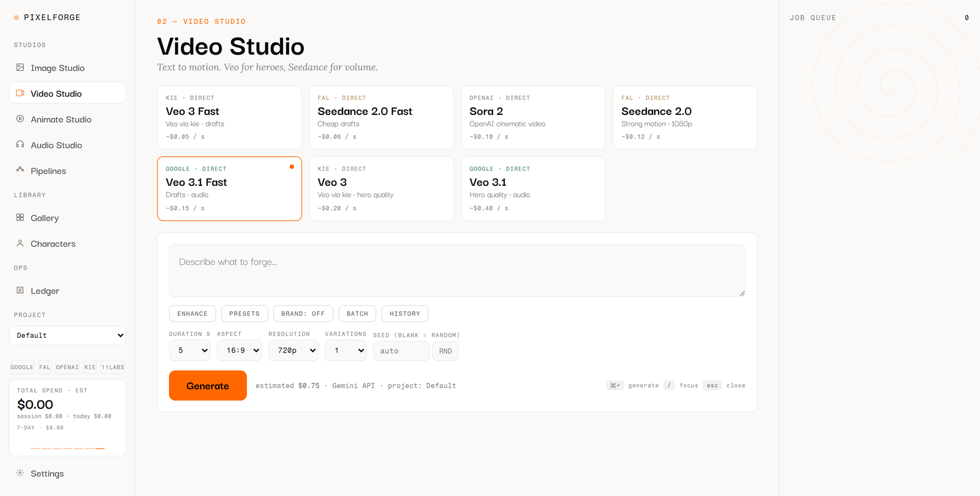Click the OpenAI provider chip

coord(67,367)
